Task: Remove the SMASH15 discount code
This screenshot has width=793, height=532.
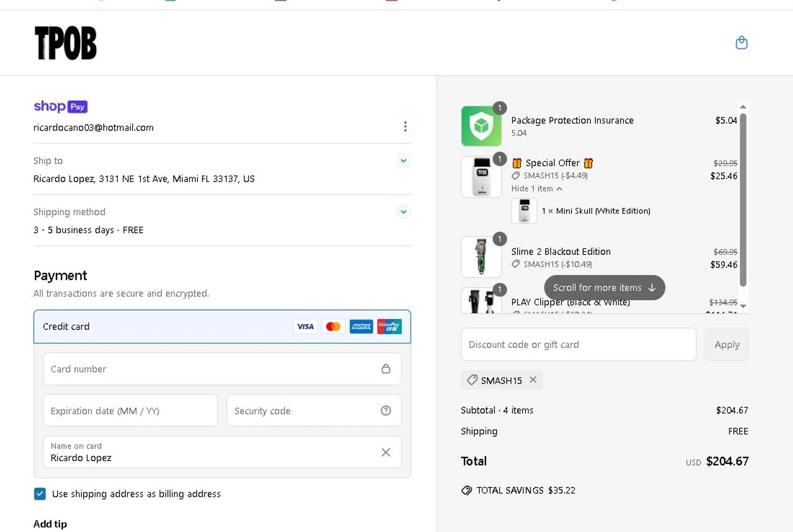Action: [x=533, y=380]
